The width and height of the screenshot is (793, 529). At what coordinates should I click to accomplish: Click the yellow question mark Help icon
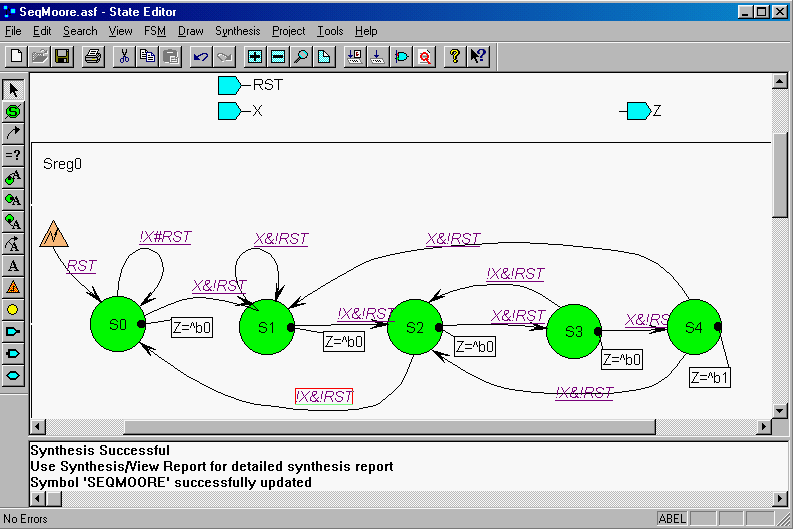[x=455, y=56]
